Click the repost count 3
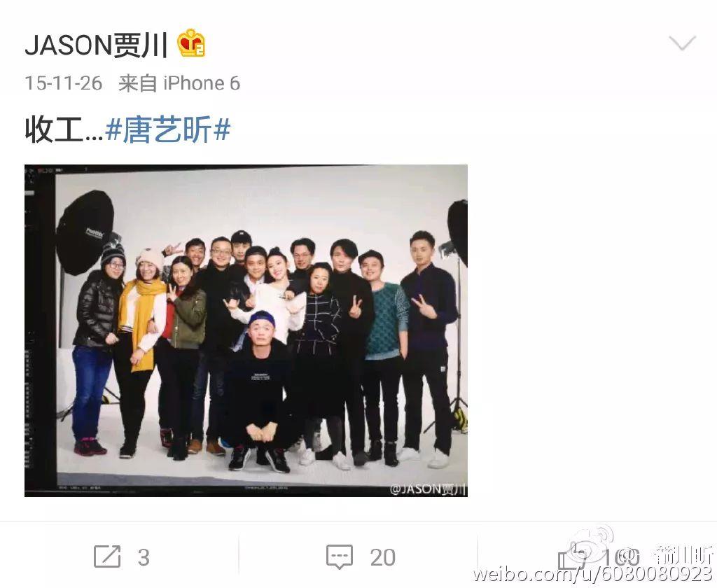717x588 pixels. point(144,557)
